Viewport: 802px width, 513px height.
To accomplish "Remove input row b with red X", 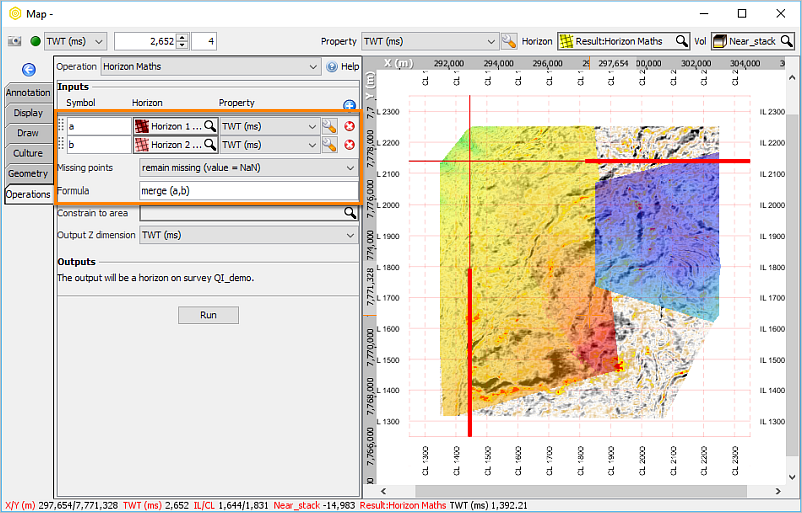I will (349, 145).
